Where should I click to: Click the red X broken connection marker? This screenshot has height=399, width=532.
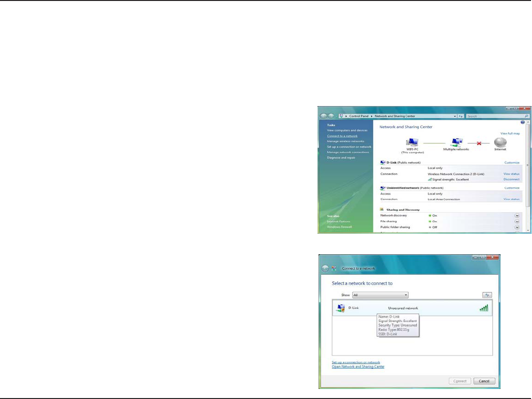click(479, 143)
